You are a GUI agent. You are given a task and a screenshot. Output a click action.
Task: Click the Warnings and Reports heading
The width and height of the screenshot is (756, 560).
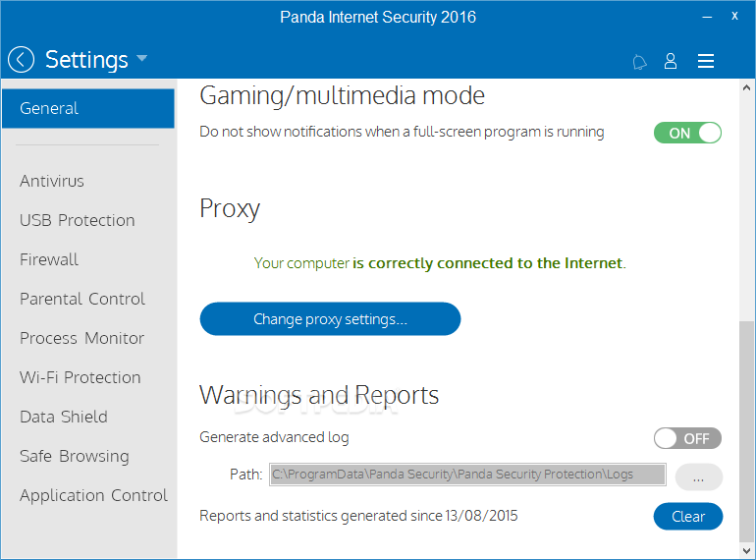coord(319,396)
